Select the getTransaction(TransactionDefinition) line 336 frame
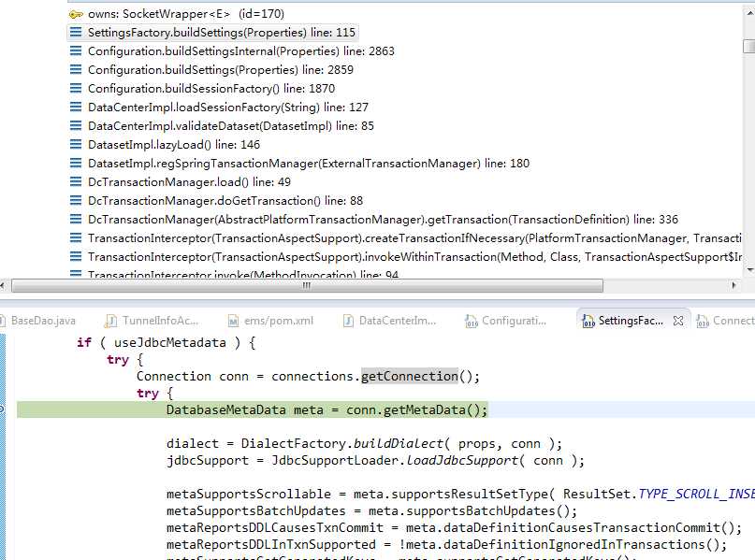This screenshot has height=560, width=755. click(x=383, y=220)
